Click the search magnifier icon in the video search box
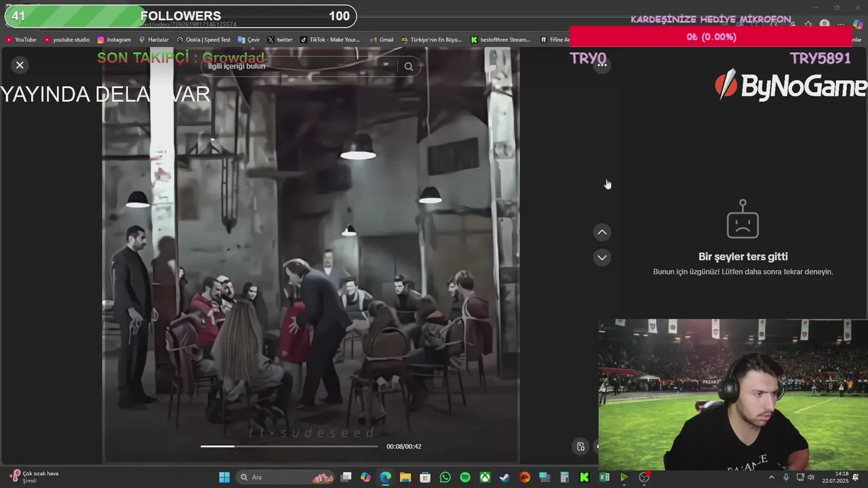 [408, 66]
